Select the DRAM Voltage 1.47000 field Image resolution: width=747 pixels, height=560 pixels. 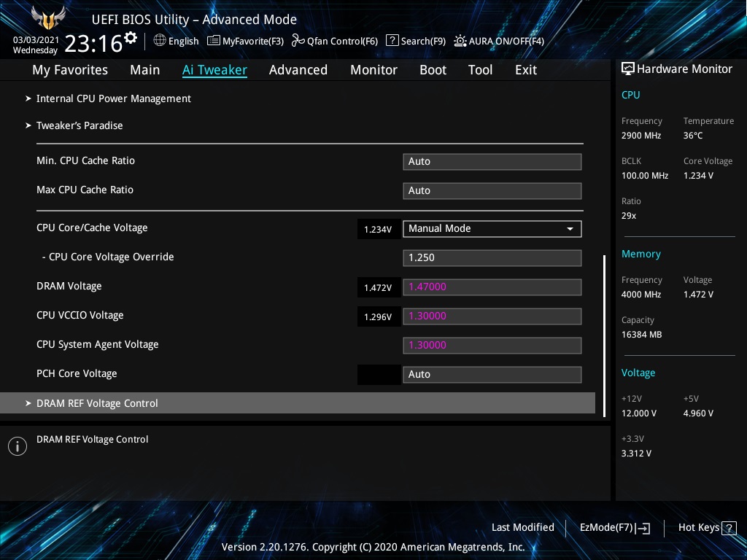tap(492, 287)
